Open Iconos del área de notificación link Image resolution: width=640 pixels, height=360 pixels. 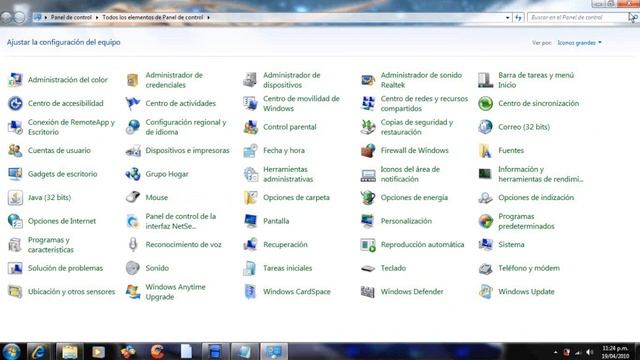(410, 174)
